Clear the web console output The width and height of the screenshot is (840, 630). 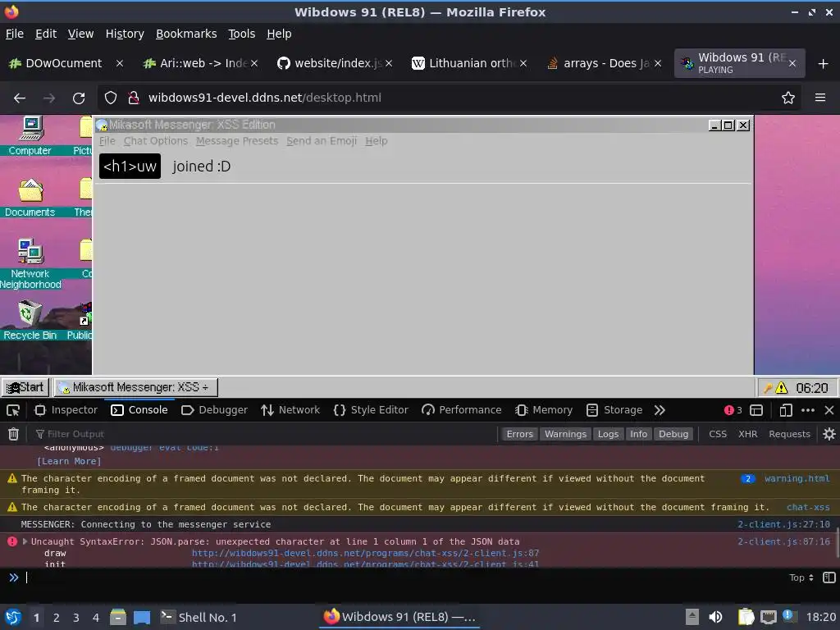pyautogui.click(x=13, y=434)
